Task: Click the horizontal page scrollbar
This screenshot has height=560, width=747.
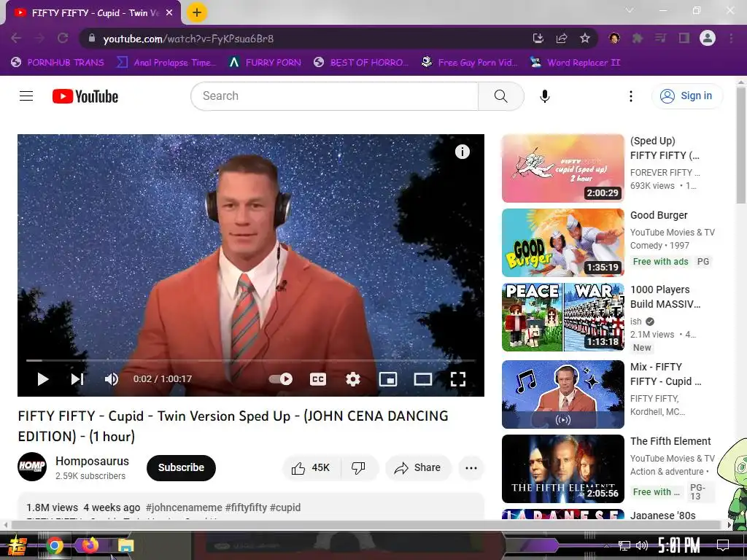Action: coord(366,525)
